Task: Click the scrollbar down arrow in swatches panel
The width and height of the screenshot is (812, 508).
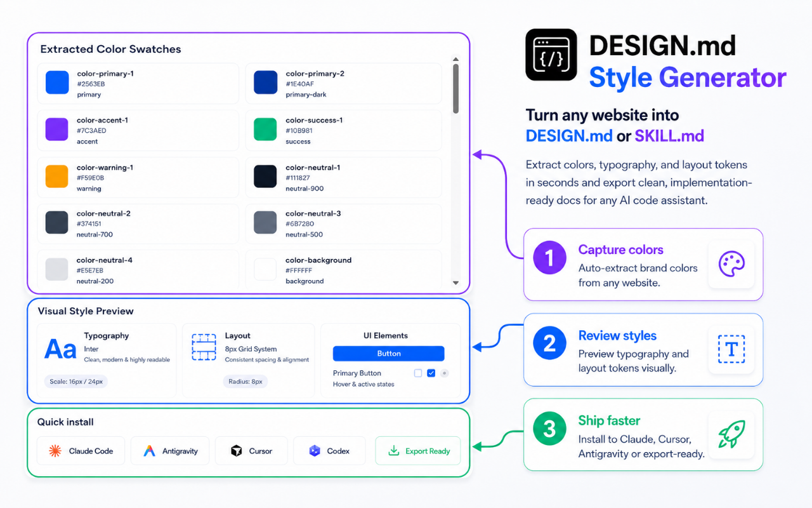Action: click(x=455, y=283)
